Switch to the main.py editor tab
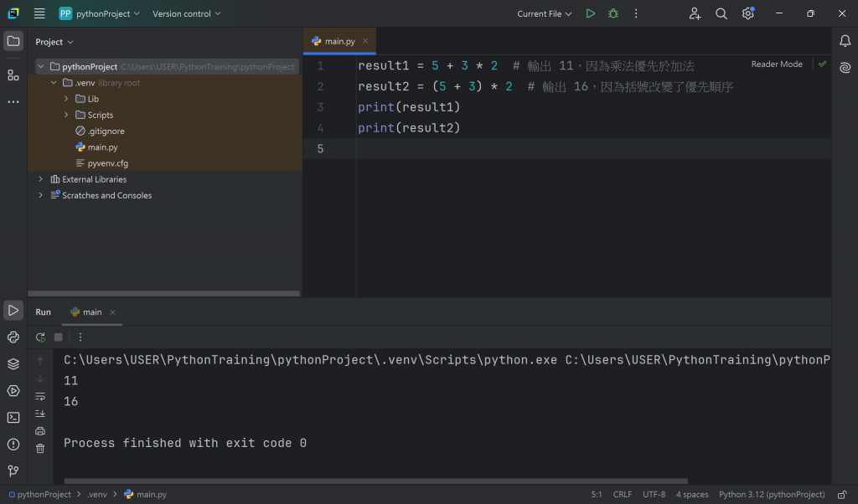This screenshot has height=504, width=858. (x=339, y=41)
